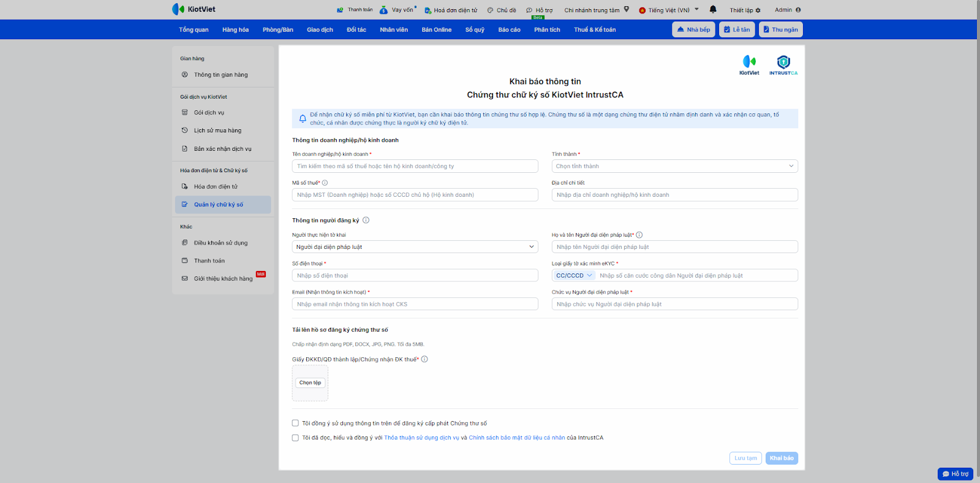Go to the Tổng quan menu
Viewport: 980px width, 483px height.
[194, 29]
